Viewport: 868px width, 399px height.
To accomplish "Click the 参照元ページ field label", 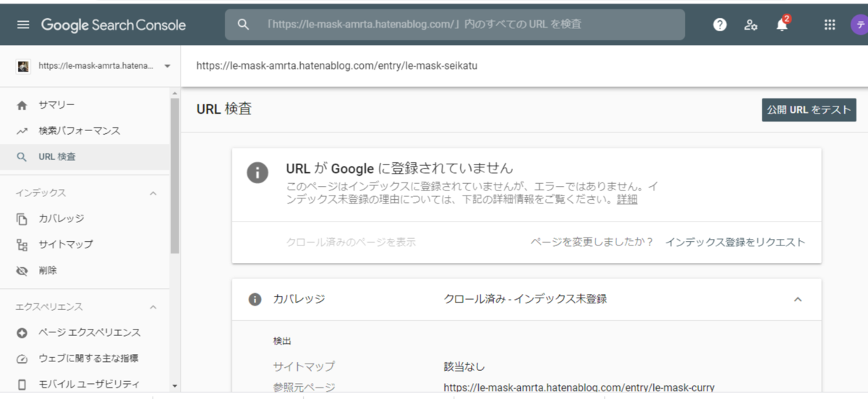I will [304, 387].
